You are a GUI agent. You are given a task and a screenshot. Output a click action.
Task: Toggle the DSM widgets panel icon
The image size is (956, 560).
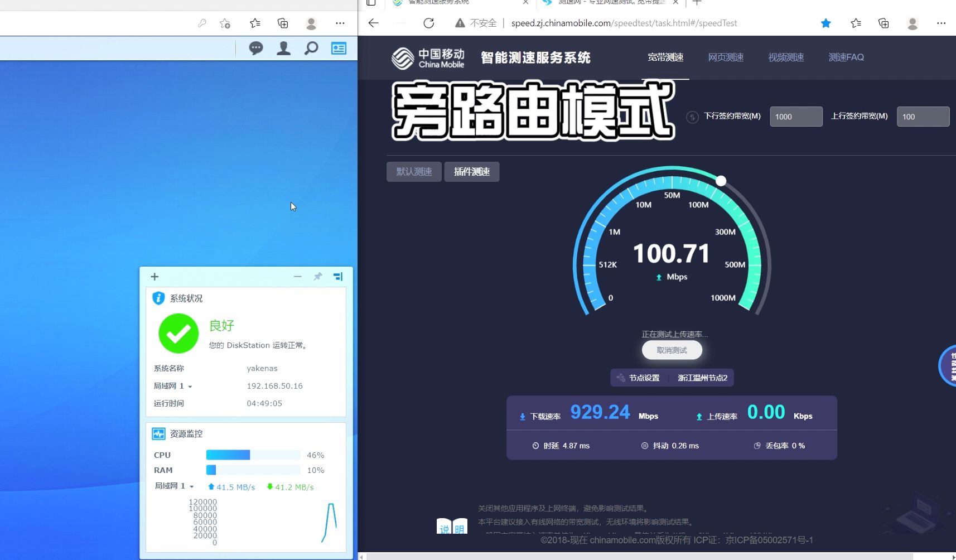click(x=339, y=49)
